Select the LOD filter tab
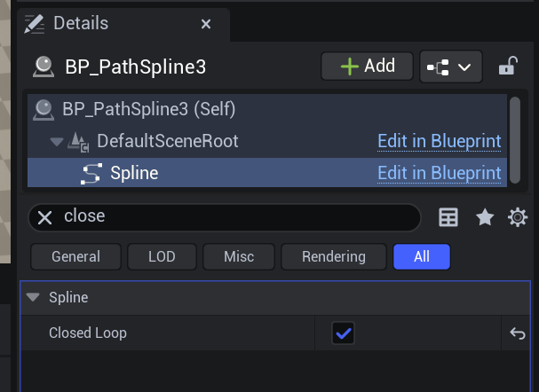Image resolution: width=539 pixels, height=392 pixels. pyautogui.click(x=162, y=257)
